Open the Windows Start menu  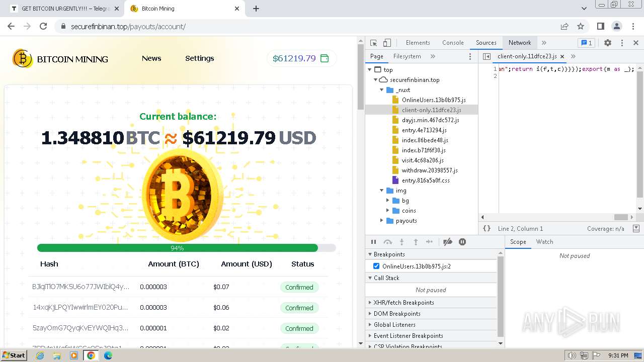click(14, 355)
